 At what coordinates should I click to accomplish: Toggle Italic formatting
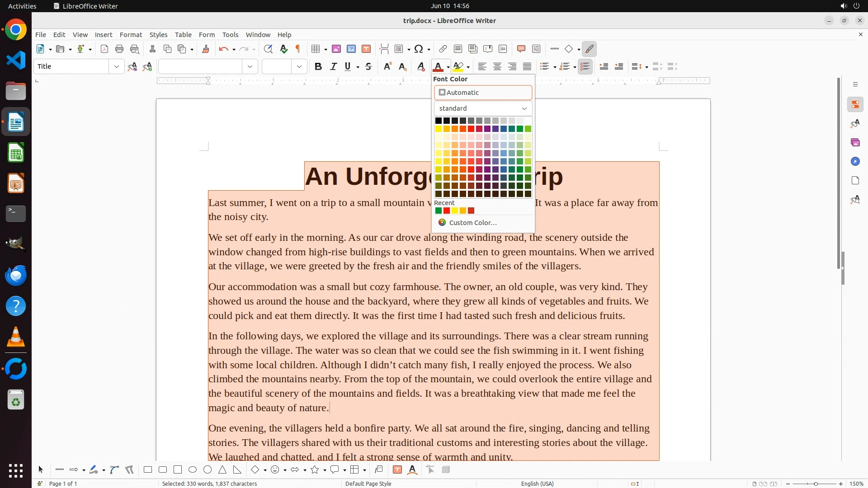pos(334,67)
